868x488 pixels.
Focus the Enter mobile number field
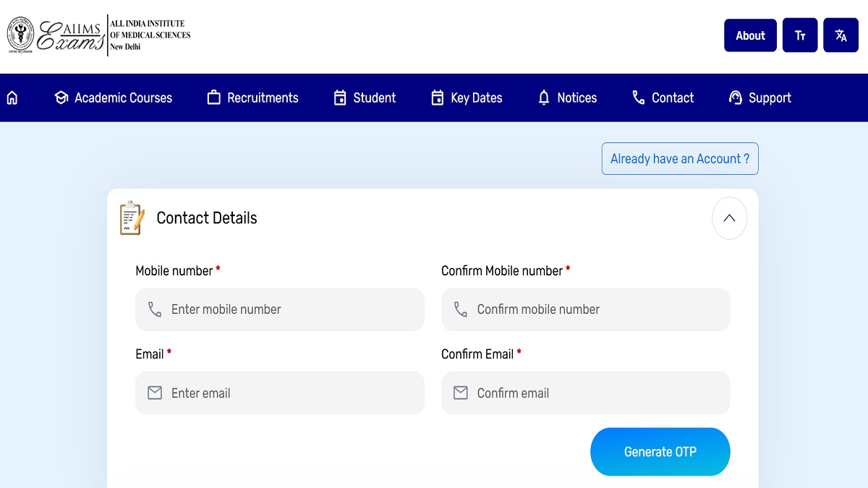pyautogui.click(x=289, y=309)
